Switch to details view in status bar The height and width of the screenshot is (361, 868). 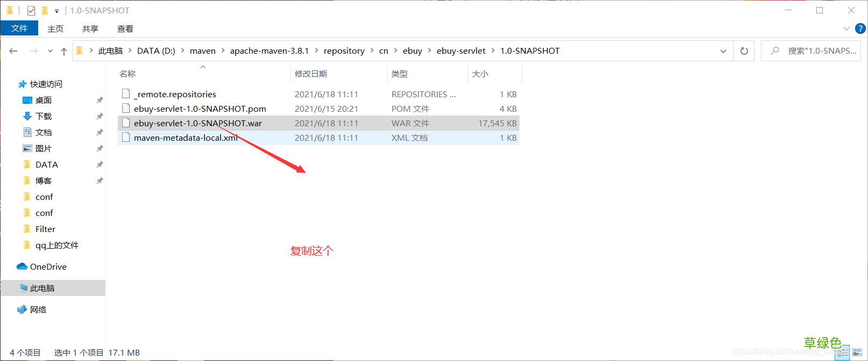[x=843, y=353]
